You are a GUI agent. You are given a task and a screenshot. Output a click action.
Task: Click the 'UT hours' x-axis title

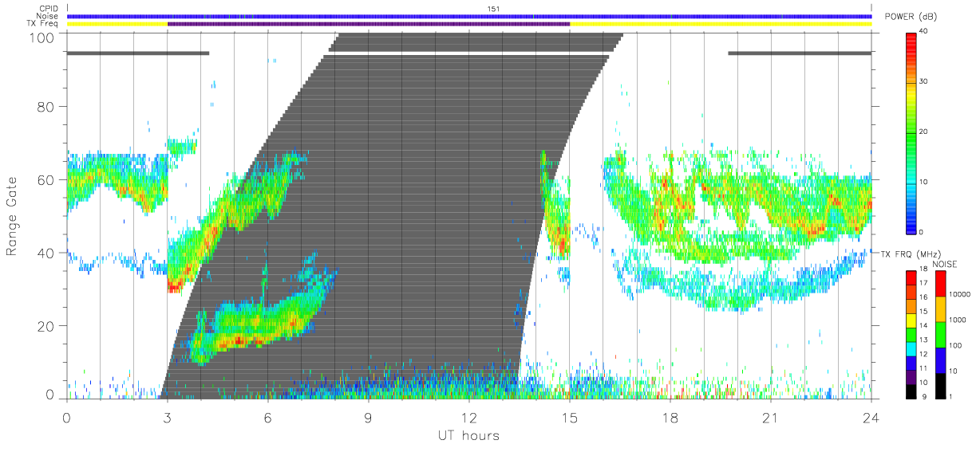click(468, 436)
